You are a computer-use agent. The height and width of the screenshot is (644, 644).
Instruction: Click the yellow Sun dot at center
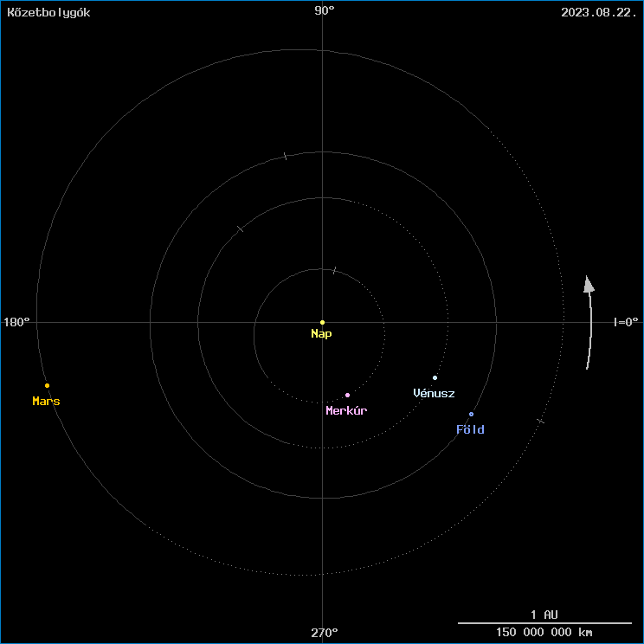[x=322, y=322]
